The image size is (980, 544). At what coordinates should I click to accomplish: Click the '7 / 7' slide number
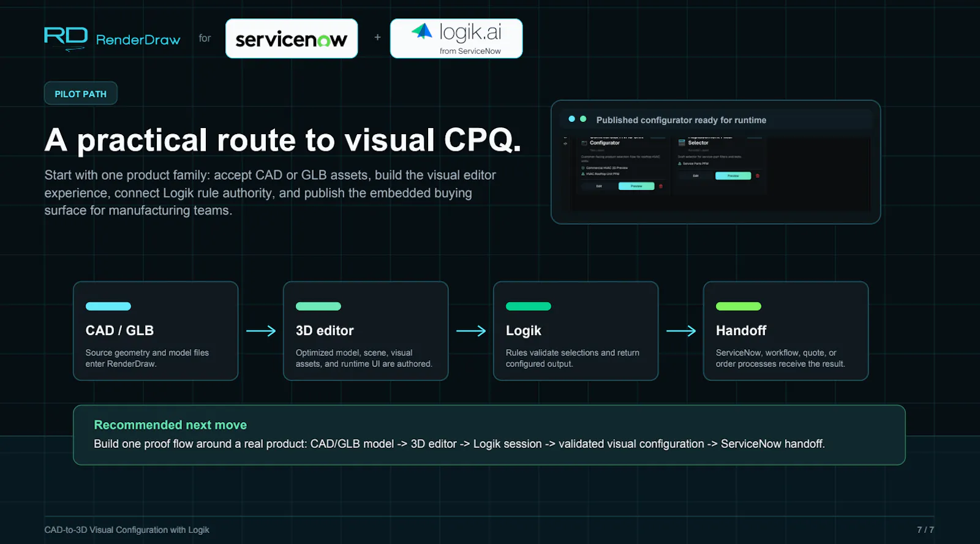(x=925, y=530)
